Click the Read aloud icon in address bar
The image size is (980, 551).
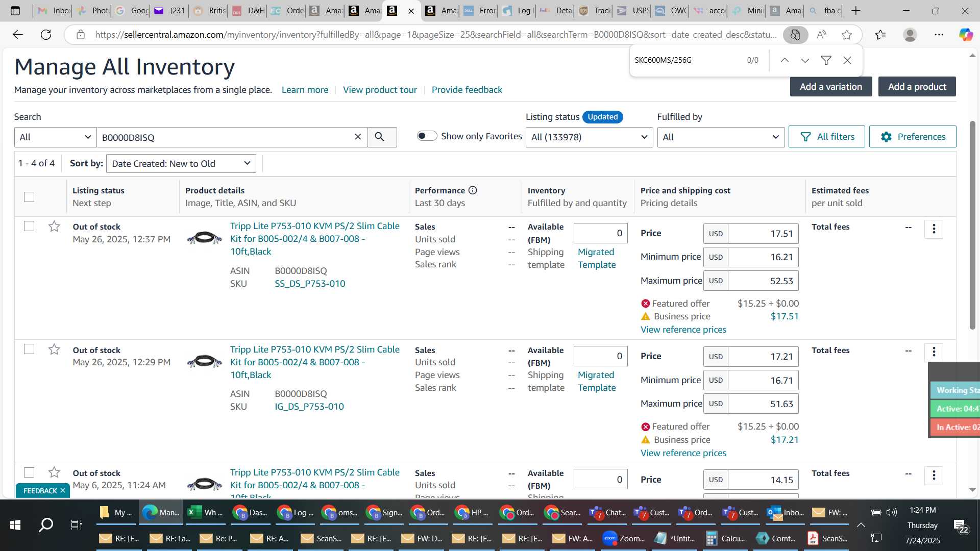821,35
